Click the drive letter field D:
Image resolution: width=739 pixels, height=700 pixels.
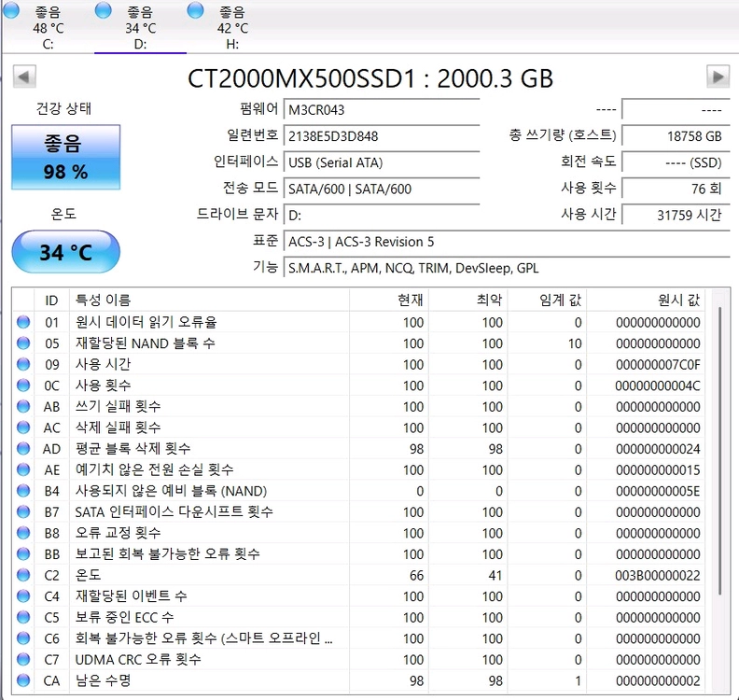382,216
